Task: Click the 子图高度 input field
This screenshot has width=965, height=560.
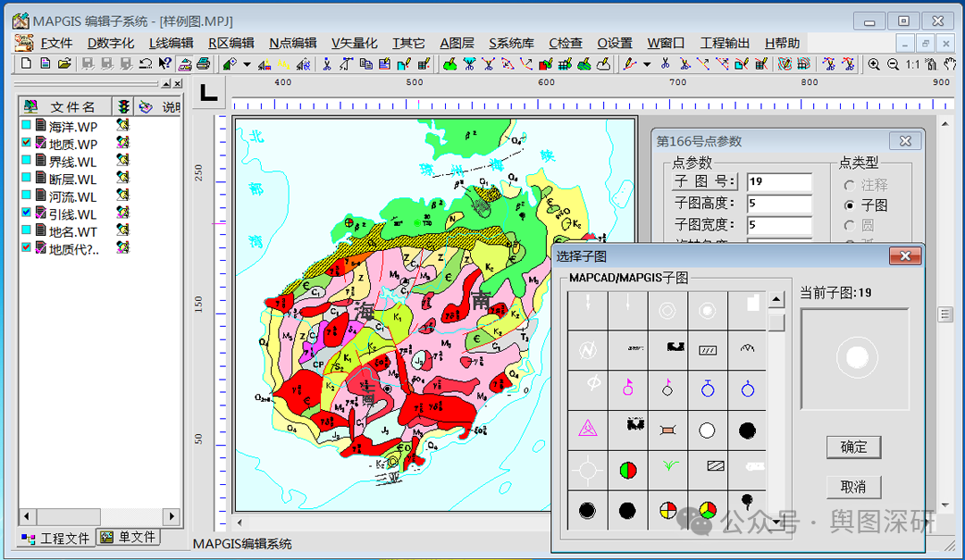Action: [x=779, y=203]
